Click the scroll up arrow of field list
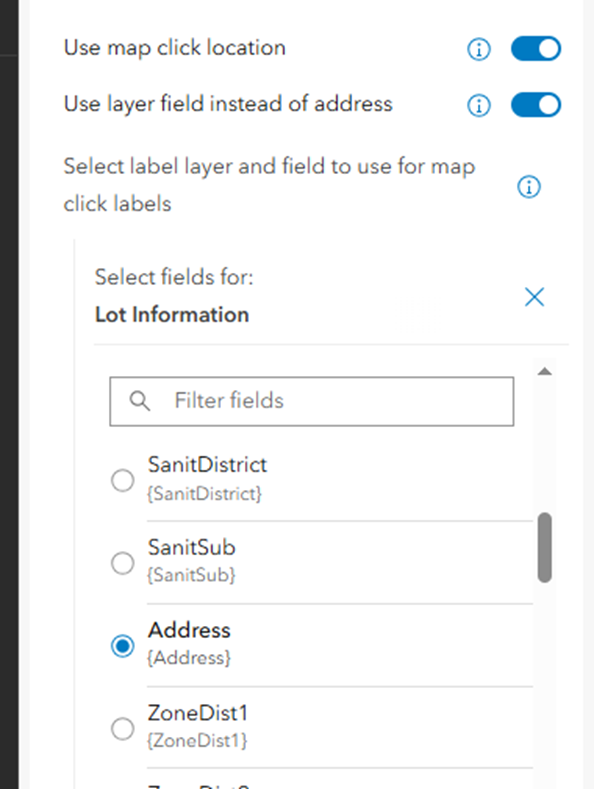Viewport: 594px width, 789px height. click(545, 371)
